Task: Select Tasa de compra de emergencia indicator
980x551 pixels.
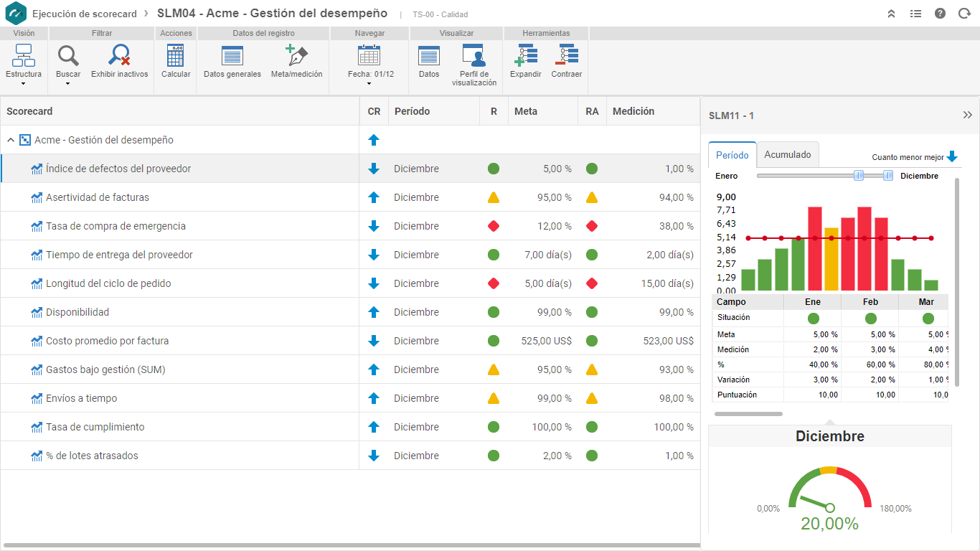Action: click(116, 226)
